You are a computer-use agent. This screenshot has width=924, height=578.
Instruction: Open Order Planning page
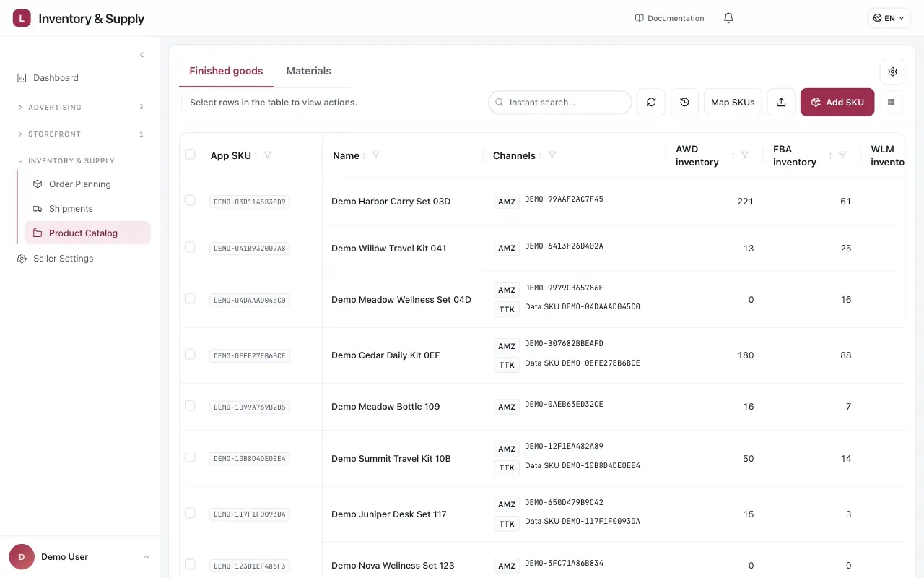(79, 184)
